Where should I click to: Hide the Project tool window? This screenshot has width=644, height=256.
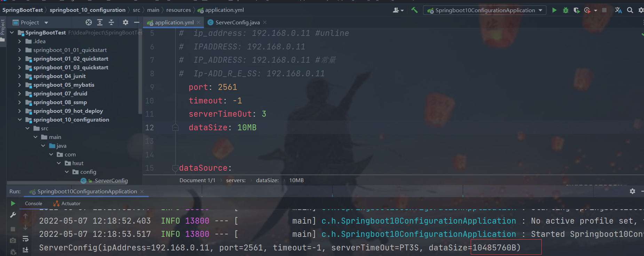(x=137, y=22)
